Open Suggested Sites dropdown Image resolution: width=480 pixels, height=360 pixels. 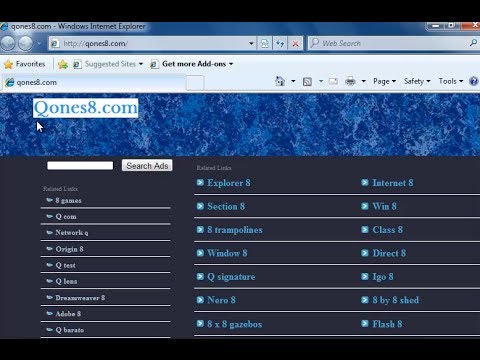click(x=108, y=64)
